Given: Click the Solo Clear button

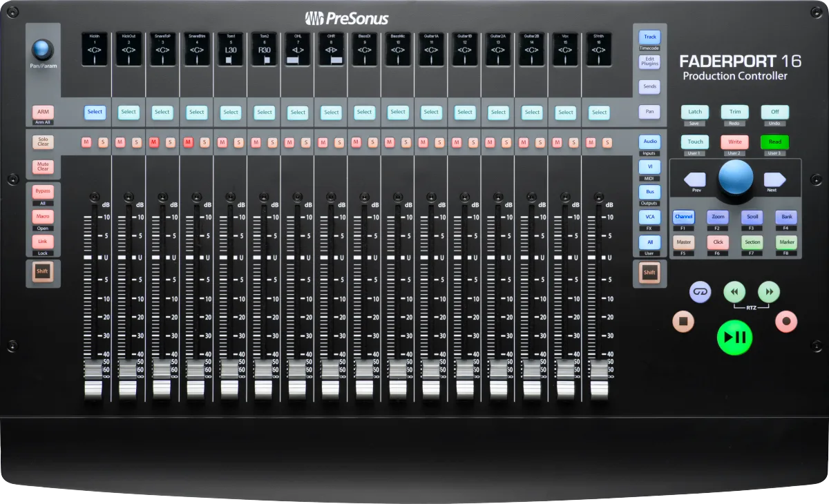Looking at the screenshot, I should 43,142.
